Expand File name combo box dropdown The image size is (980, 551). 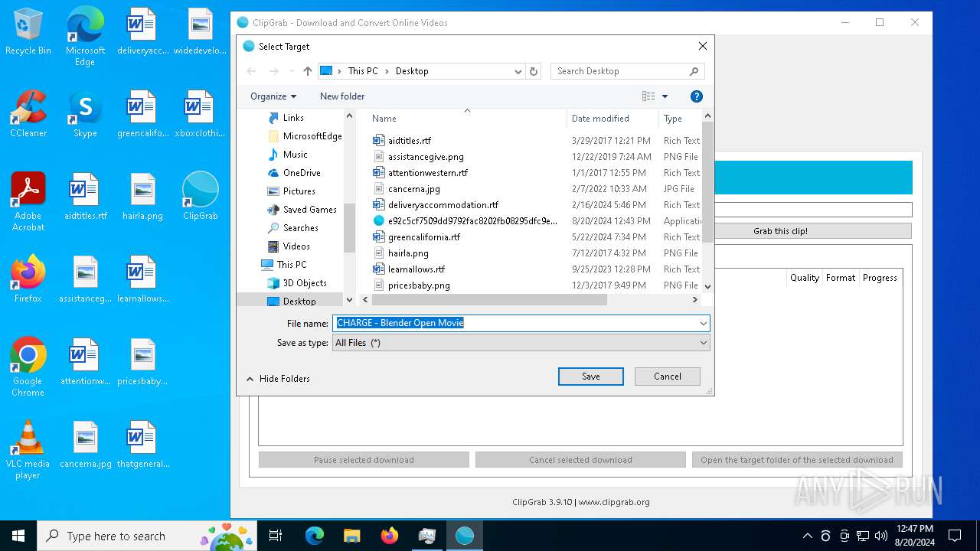703,324
